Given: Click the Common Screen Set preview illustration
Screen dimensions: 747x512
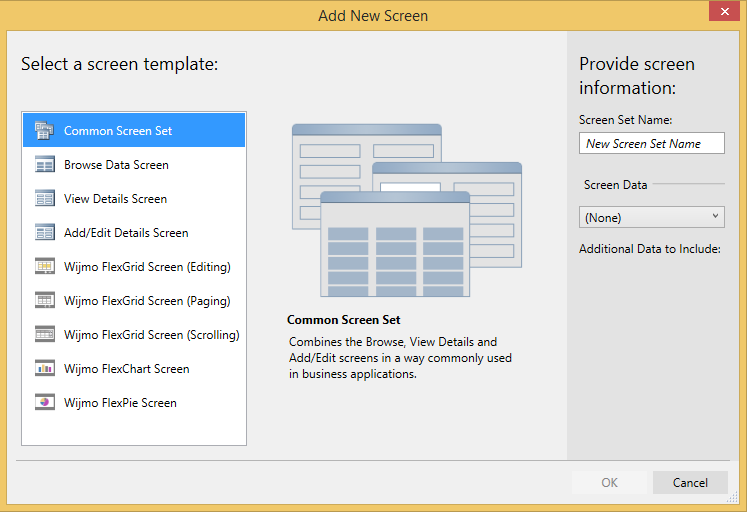Looking at the screenshot, I should (406, 210).
